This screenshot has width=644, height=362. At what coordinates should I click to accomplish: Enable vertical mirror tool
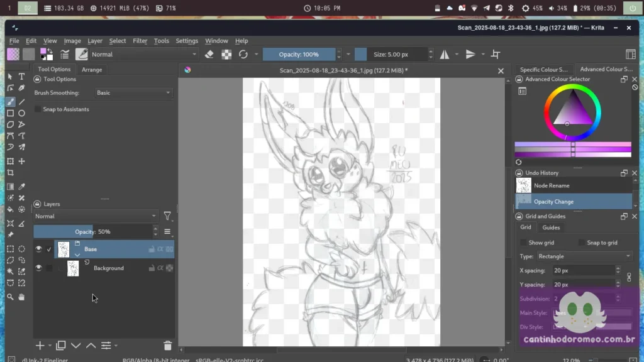click(x=470, y=54)
